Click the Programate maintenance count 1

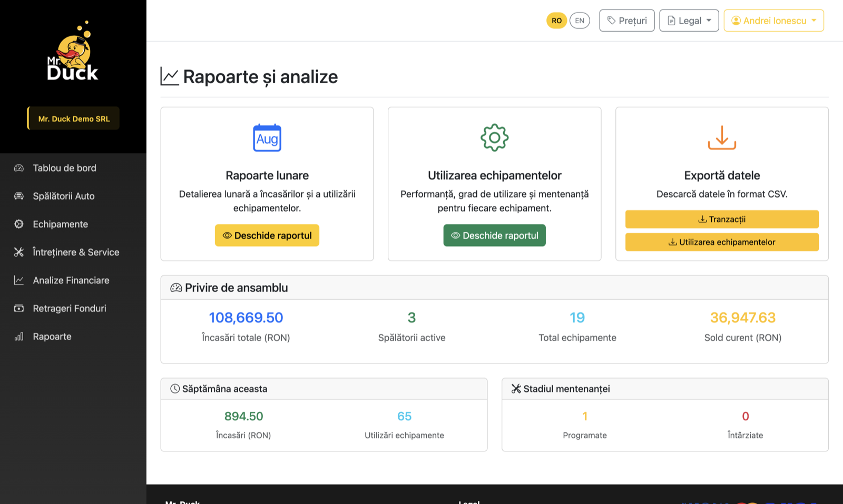(585, 416)
